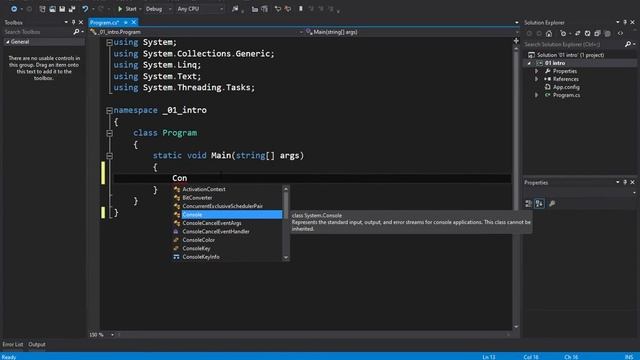This screenshot has width=640, height=360.
Task: Click the Toolbox search magnifier icon
Action: 76,32
